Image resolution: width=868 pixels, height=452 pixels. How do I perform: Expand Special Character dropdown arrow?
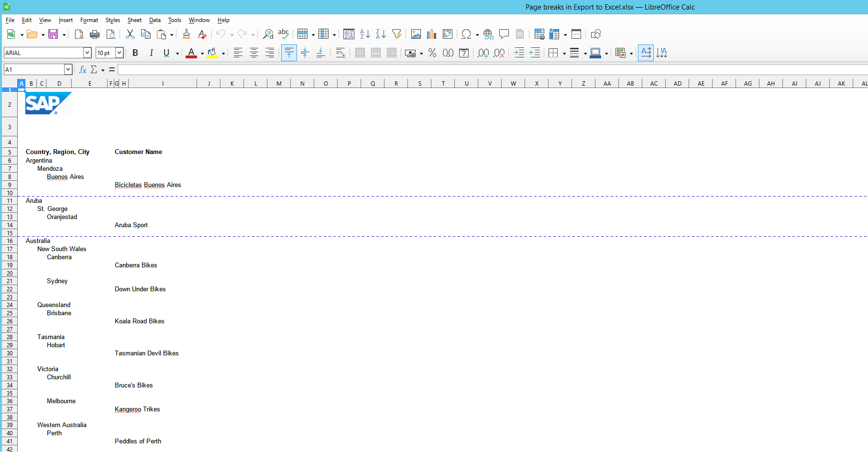point(477,34)
